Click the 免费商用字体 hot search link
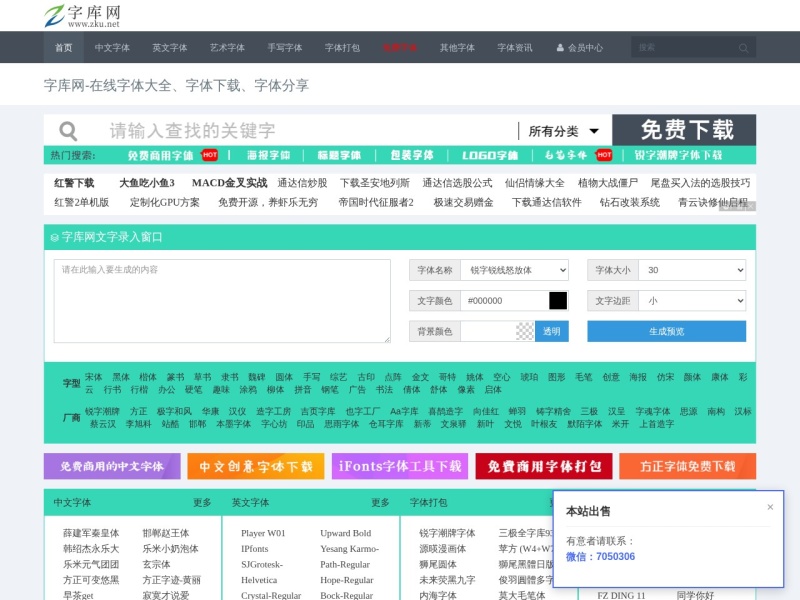 pos(161,155)
